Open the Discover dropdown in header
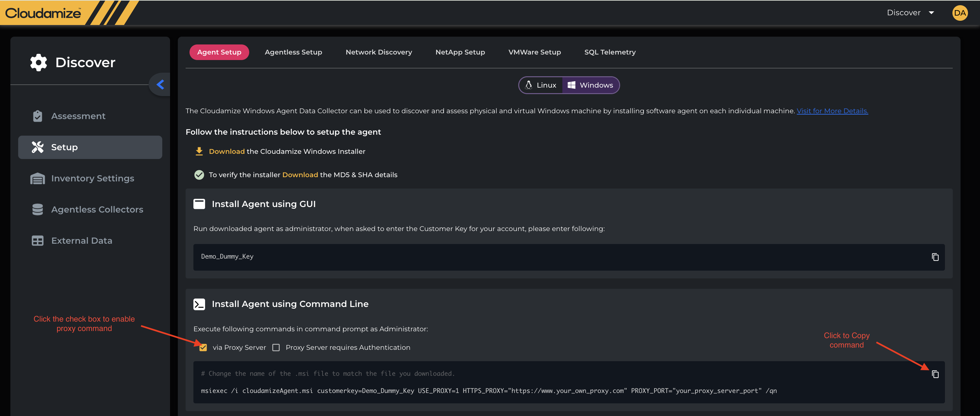Viewport: 980px width, 416px height. [910, 13]
